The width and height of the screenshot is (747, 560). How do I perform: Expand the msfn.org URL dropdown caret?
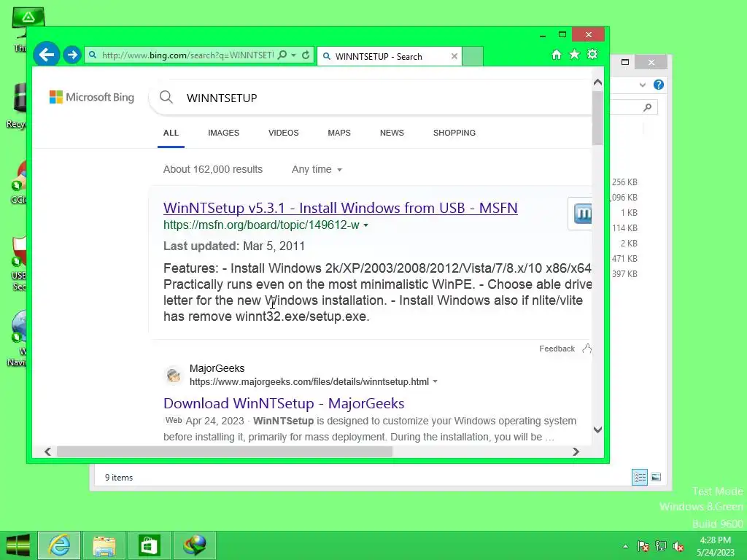[x=366, y=225]
